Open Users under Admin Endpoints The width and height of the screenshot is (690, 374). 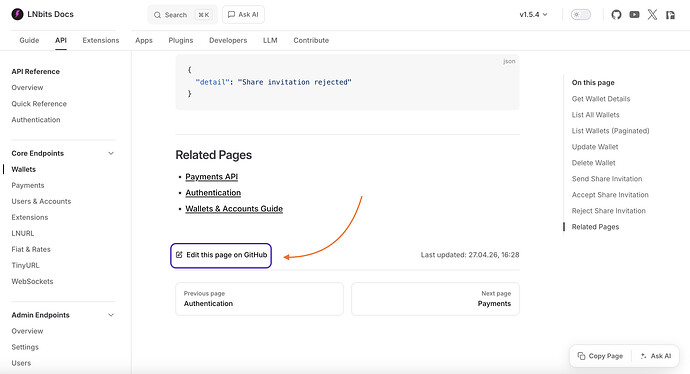click(x=21, y=363)
